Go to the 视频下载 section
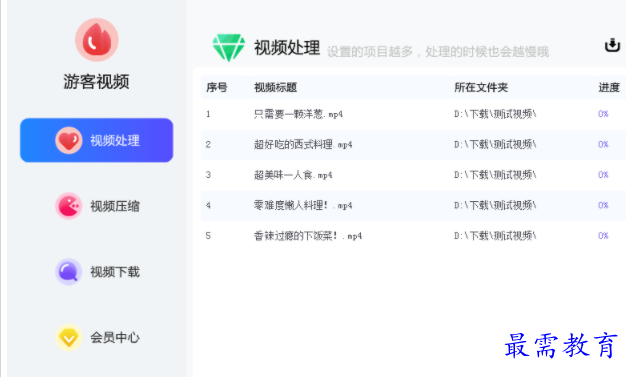Viewport: 626px width, 377px height. coord(97,272)
